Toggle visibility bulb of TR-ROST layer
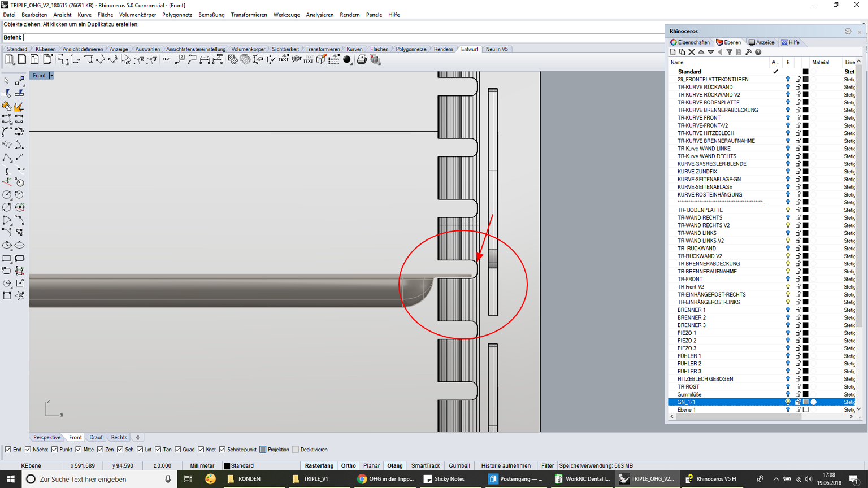This screenshot has width=868, height=488. point(788,387)
